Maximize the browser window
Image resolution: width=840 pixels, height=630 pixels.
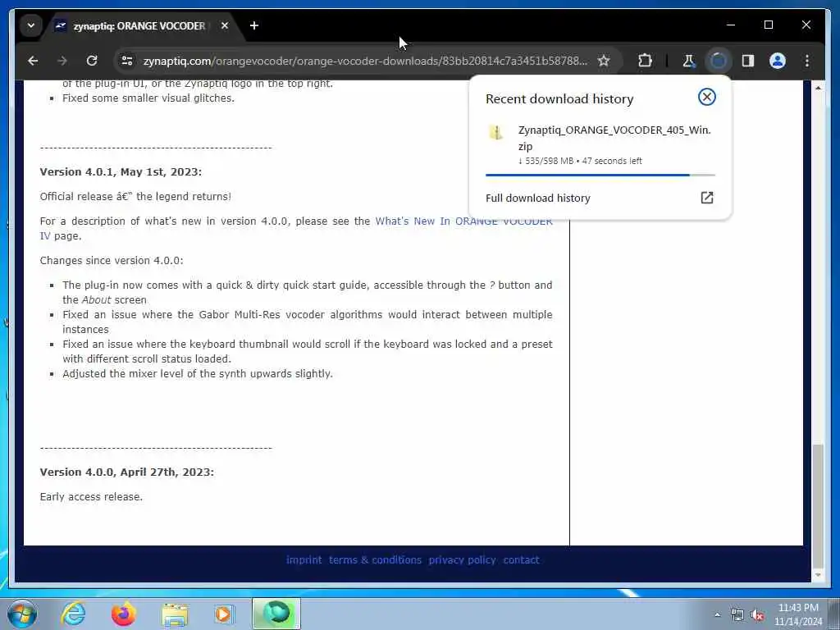768,25
